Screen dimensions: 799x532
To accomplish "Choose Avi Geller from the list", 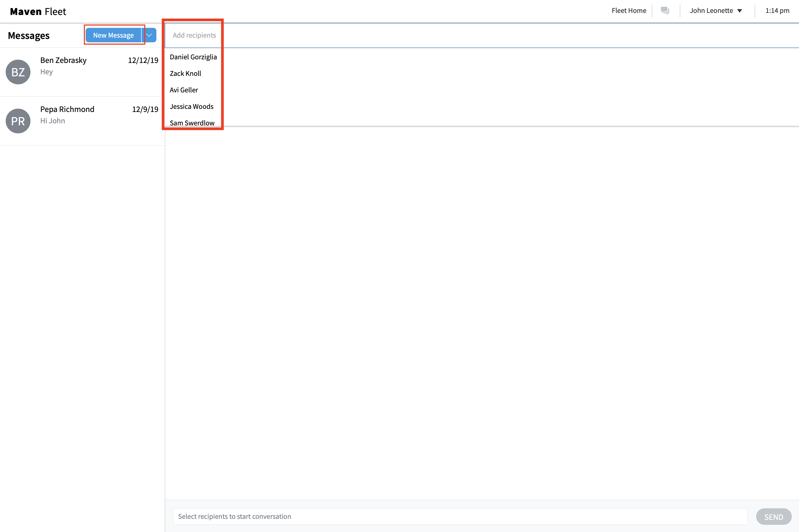I will (183, 90).
